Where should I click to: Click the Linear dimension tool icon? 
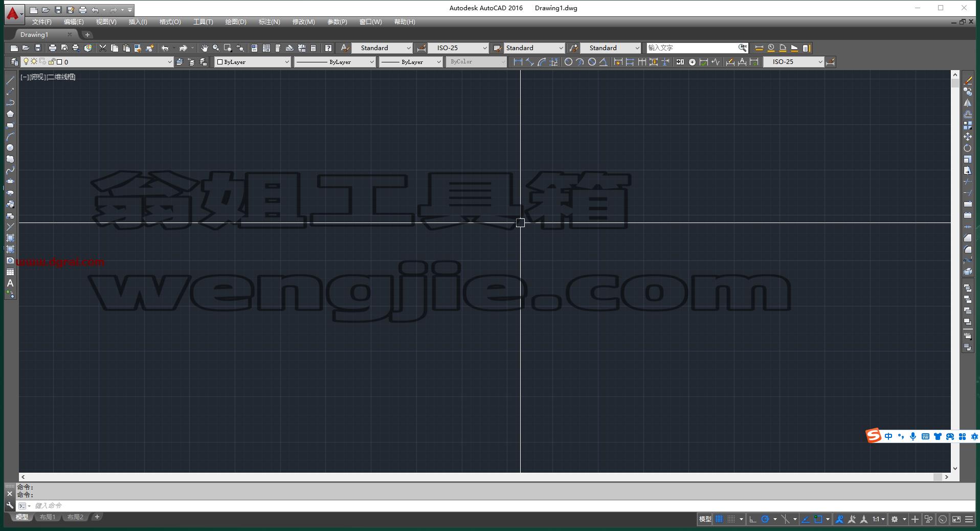(518, 62)
